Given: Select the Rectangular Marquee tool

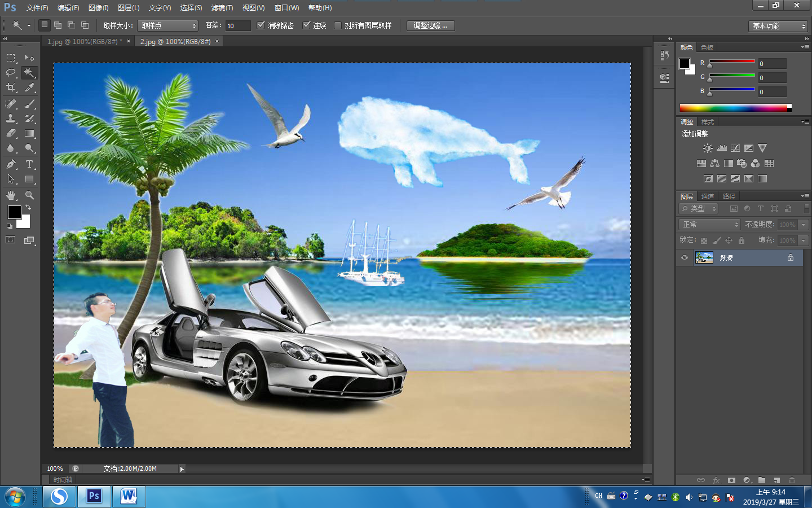Looking at the screenshot, I should point(11,58).
